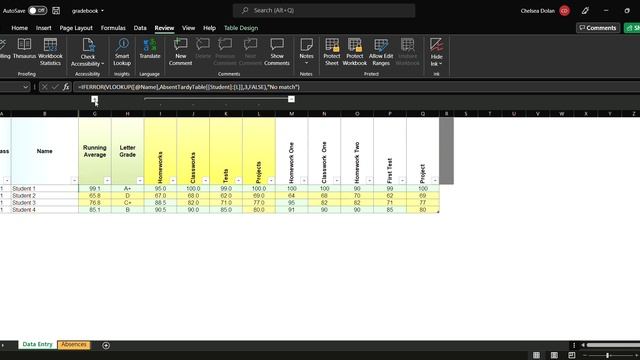Open the gradebook file name dropdown

point(102,11)
